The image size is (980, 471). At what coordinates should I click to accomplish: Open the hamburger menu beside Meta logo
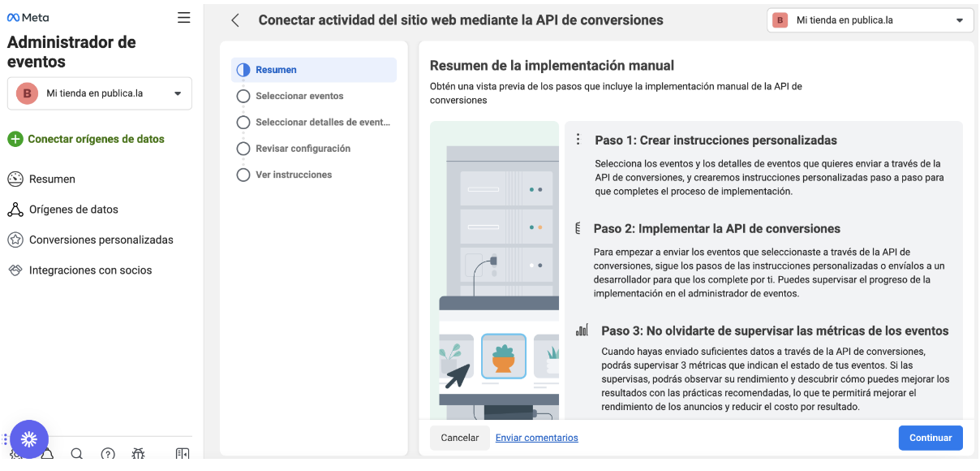(x=183, y=18)
